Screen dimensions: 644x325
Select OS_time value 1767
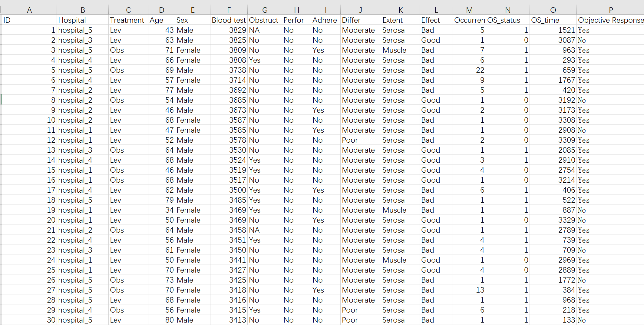pos(553,80)
